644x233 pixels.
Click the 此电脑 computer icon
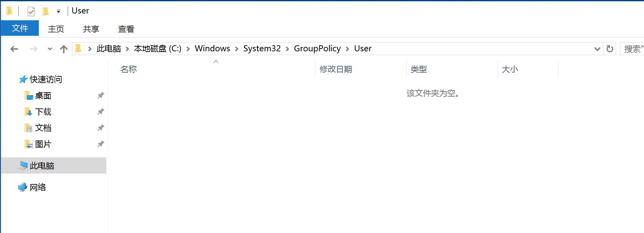(x=23, y=165)
